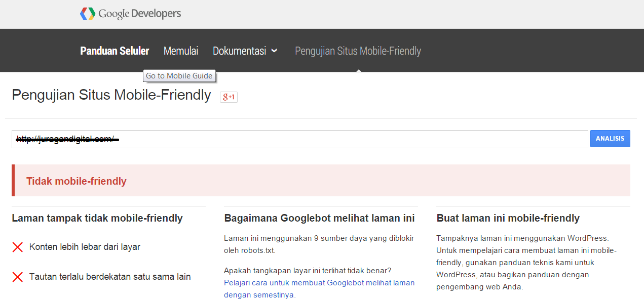The image size is (644, 299).
Task: Open the Panduan Seluler menu item
Action: [x=115, y=51]
